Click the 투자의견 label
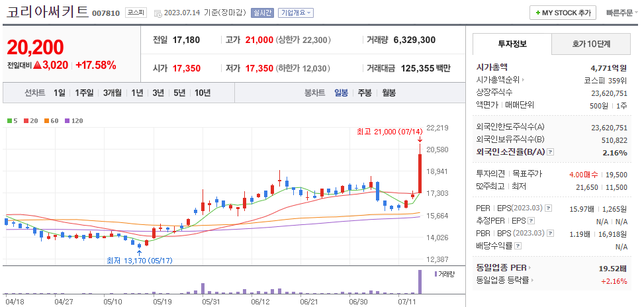 click(x=490, y=174)
